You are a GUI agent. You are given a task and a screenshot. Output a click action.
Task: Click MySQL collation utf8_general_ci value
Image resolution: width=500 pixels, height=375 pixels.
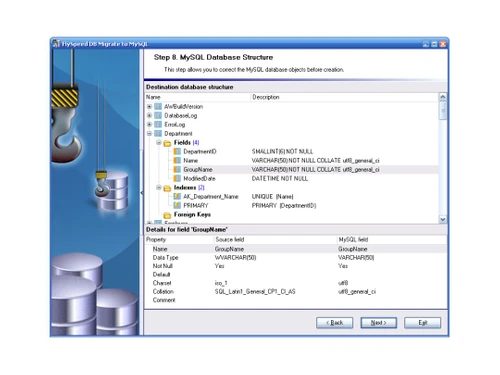point(357,292)
